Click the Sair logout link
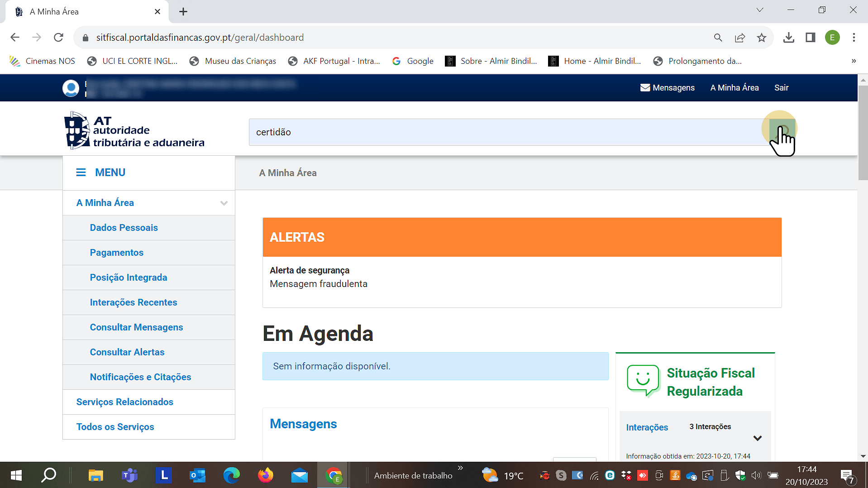This screenshot has height=488, width=868. [x=781, y=88]
